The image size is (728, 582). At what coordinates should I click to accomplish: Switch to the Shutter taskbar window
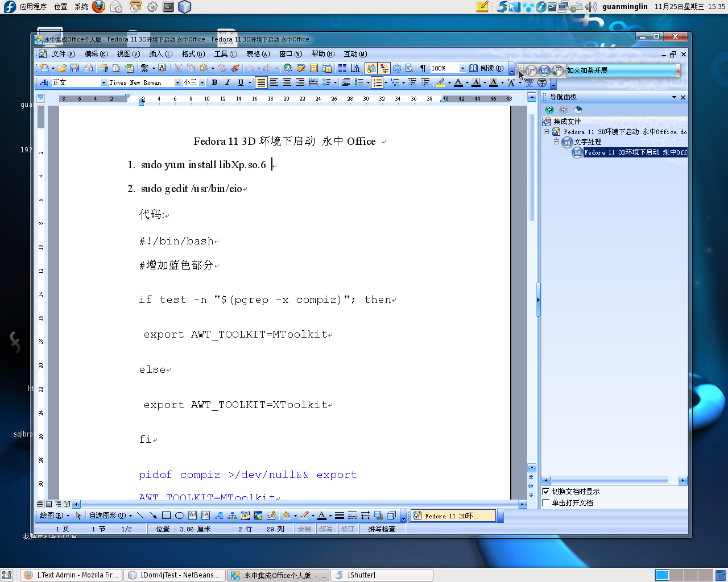[382, 575]
